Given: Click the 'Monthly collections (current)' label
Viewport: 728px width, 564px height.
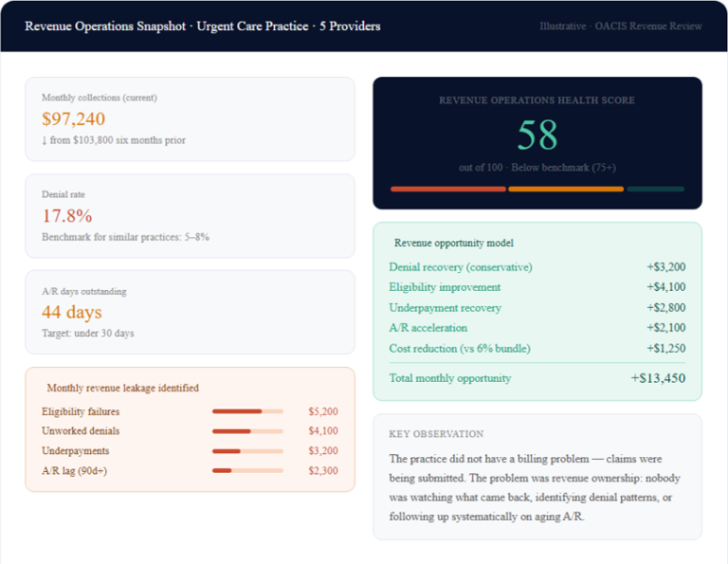Looking at the screenshot, I should (100, 98).
